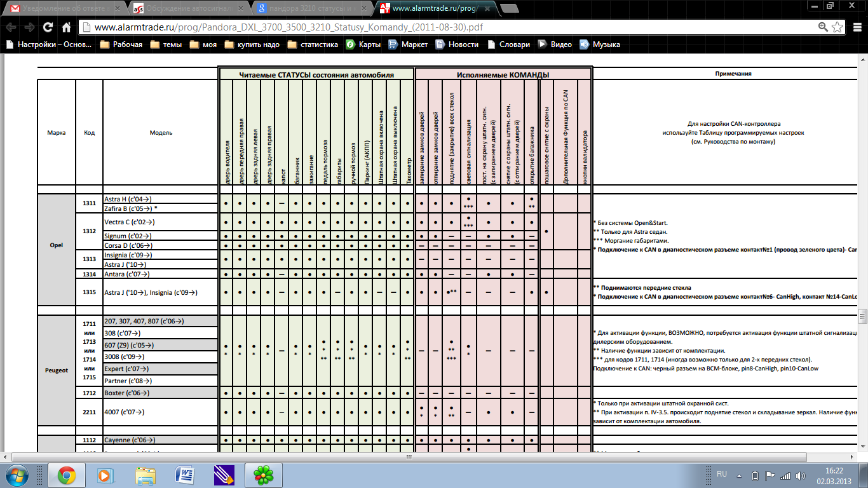The height and width of the screenshot is (488, 868).
Task: Open the battery status tray icon
Action: tap(755, 475)
